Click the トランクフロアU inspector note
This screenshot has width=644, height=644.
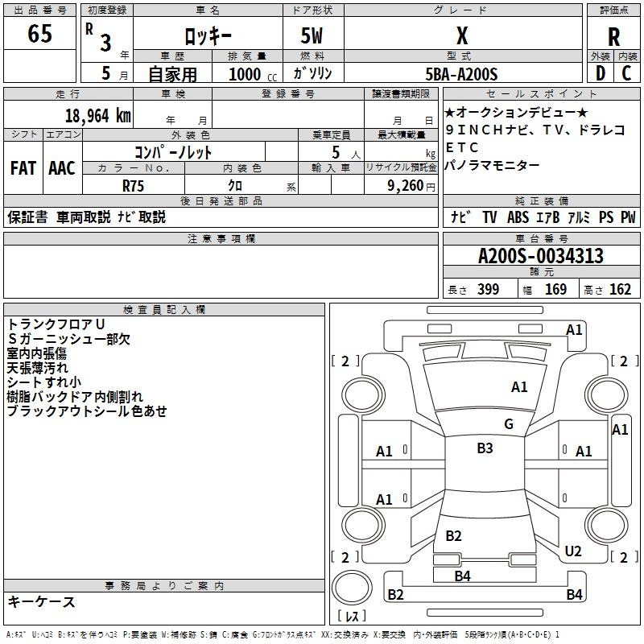point(56,324)
